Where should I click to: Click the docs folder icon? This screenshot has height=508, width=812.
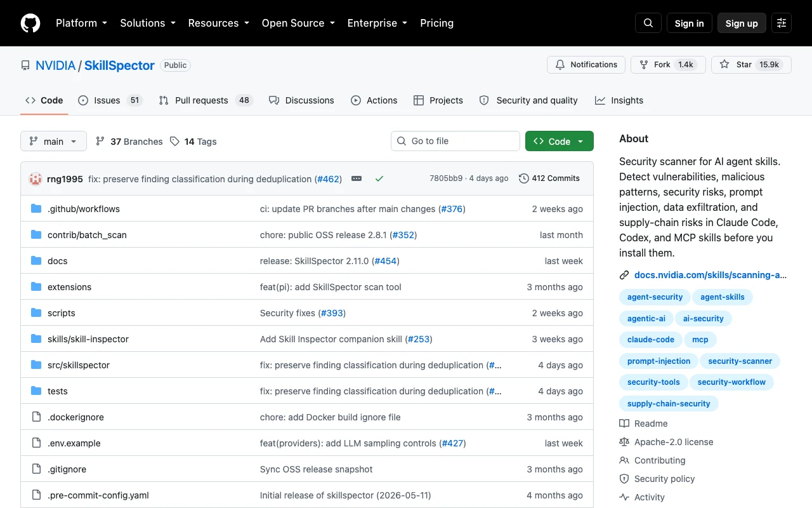click(36, 261)
